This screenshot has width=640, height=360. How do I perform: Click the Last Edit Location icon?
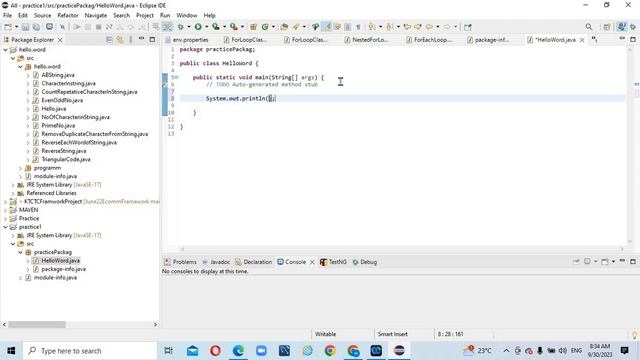tap(407, 27)
